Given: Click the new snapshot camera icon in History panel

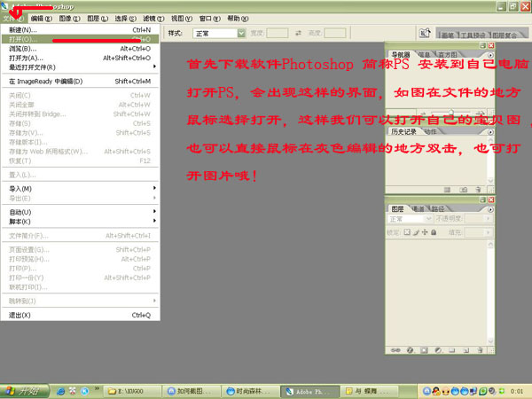Looking at the screenshot, I should coord(464,190).
